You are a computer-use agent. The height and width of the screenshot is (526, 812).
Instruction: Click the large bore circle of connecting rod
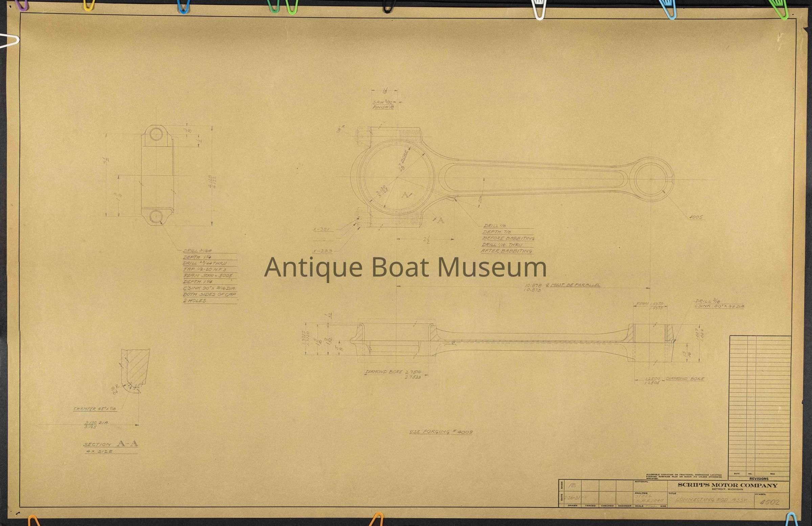pyautogui.click(x=398, y=178)
